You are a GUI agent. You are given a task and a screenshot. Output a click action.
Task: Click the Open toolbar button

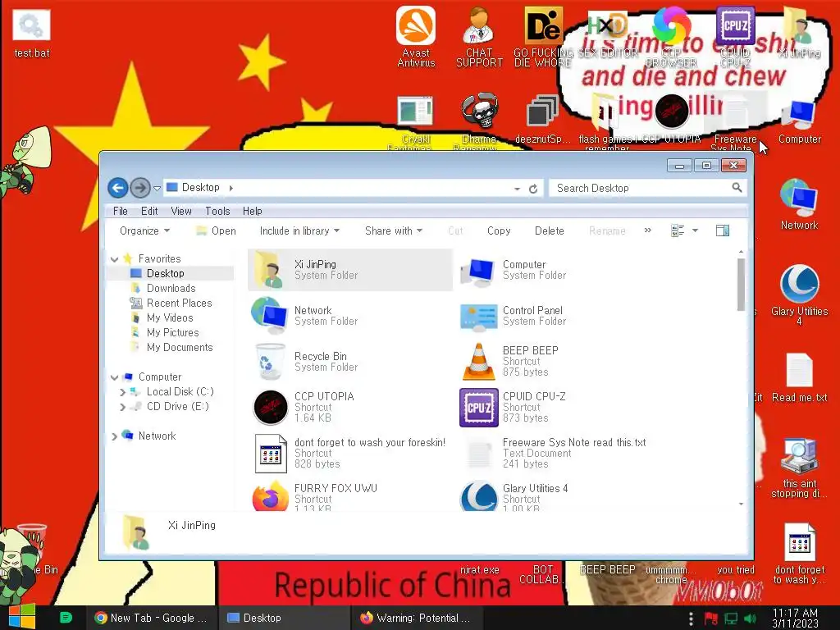coord(216,231)
